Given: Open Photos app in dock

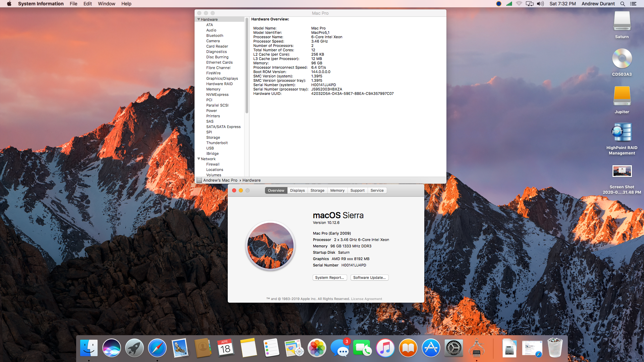Looking at the screenshot, I should [317, 348].
